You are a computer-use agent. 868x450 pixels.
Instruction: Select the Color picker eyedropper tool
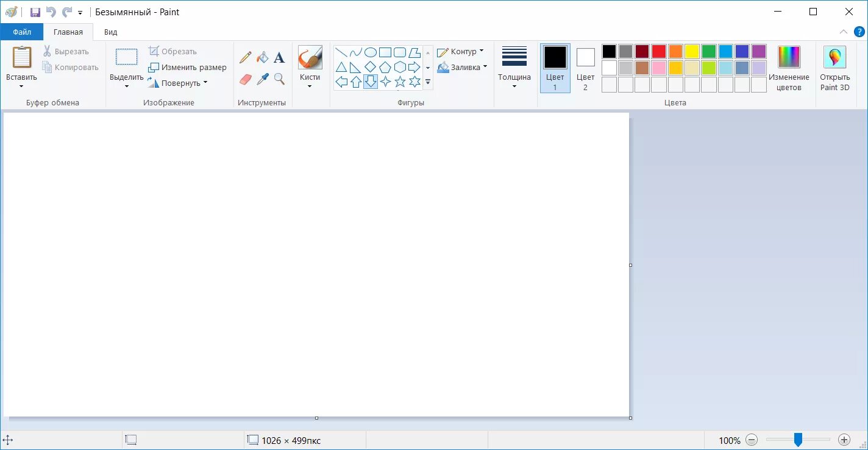(x=263, y=79)
